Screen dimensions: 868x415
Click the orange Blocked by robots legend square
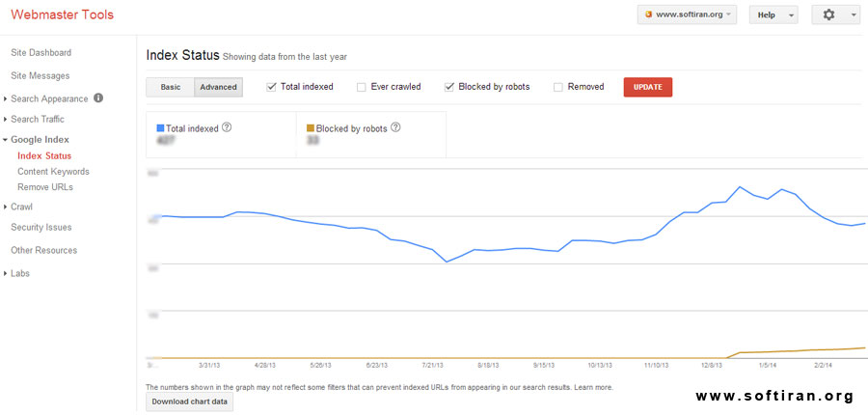click(x=310, y=127)
